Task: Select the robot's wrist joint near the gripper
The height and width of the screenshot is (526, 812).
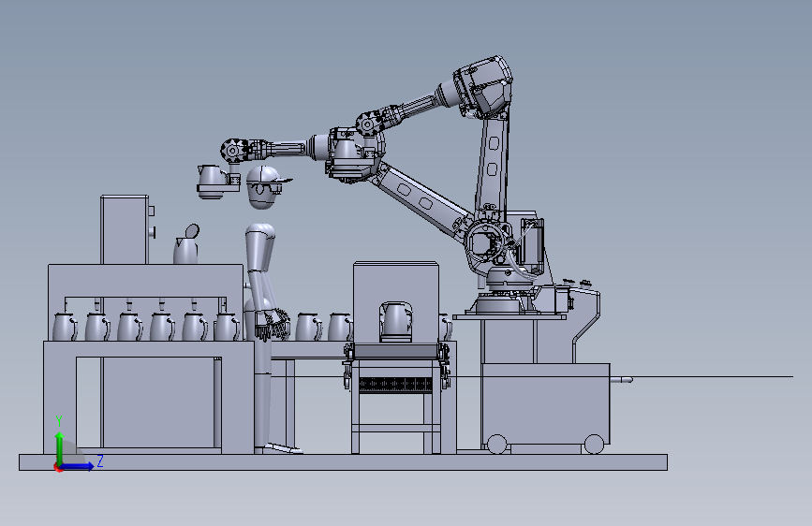Action: (234, 151)
